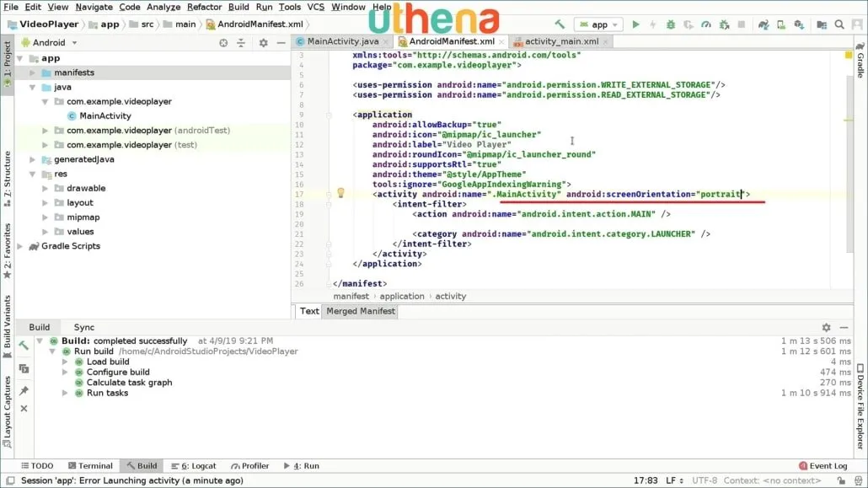Click Collapse All icon in Project panel
This screenshot has height=488, width=868.
241,43
